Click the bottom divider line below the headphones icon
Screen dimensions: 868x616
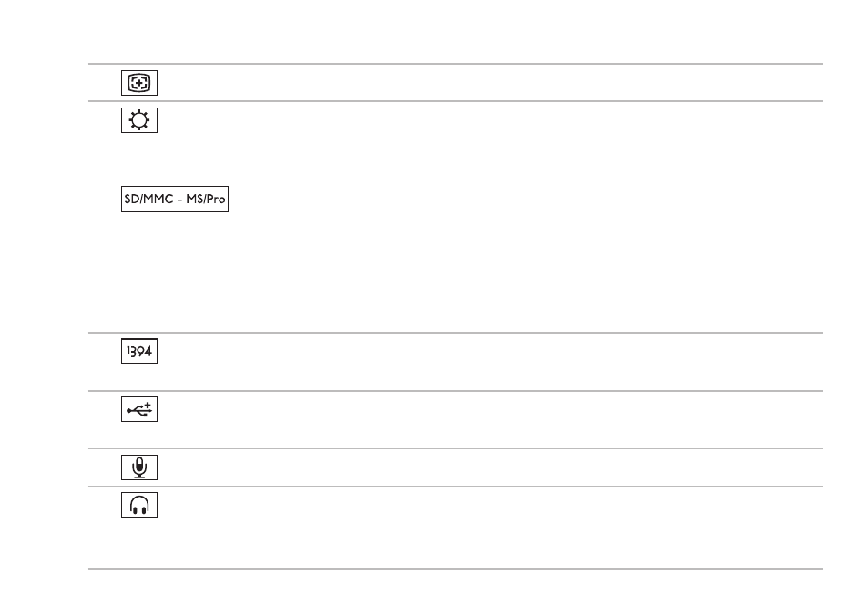pyautogui.click(x=455, y=569)
